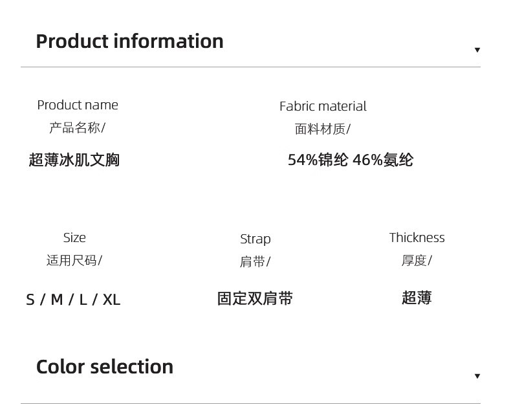
Task: Choose size M in the size list
Action: pyautogui.click(x=57, y=300)
